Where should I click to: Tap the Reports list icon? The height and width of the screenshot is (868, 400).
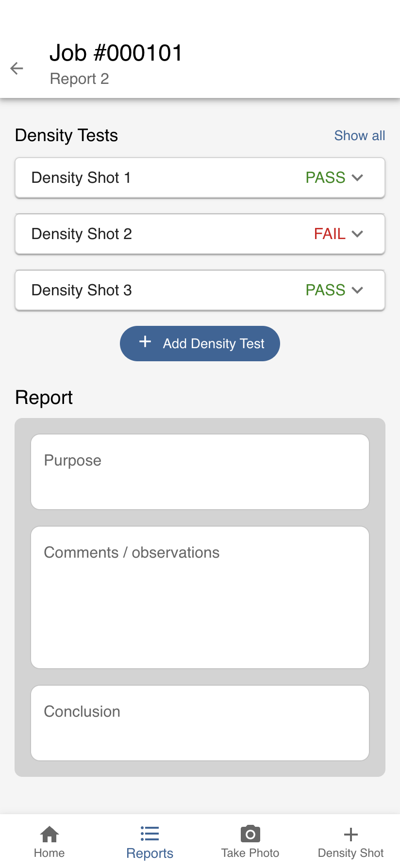(x=150, y=834)
